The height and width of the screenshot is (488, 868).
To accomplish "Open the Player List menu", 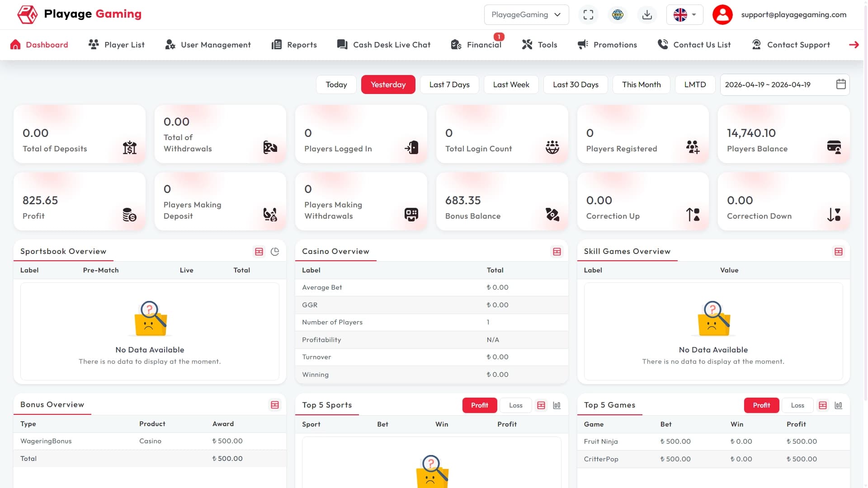I will (x=117, y=45).
